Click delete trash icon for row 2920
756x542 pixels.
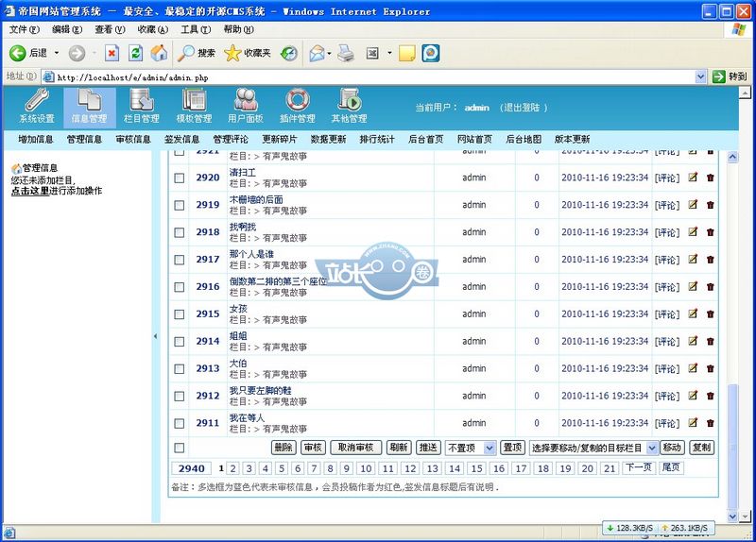tap(711, 178)
